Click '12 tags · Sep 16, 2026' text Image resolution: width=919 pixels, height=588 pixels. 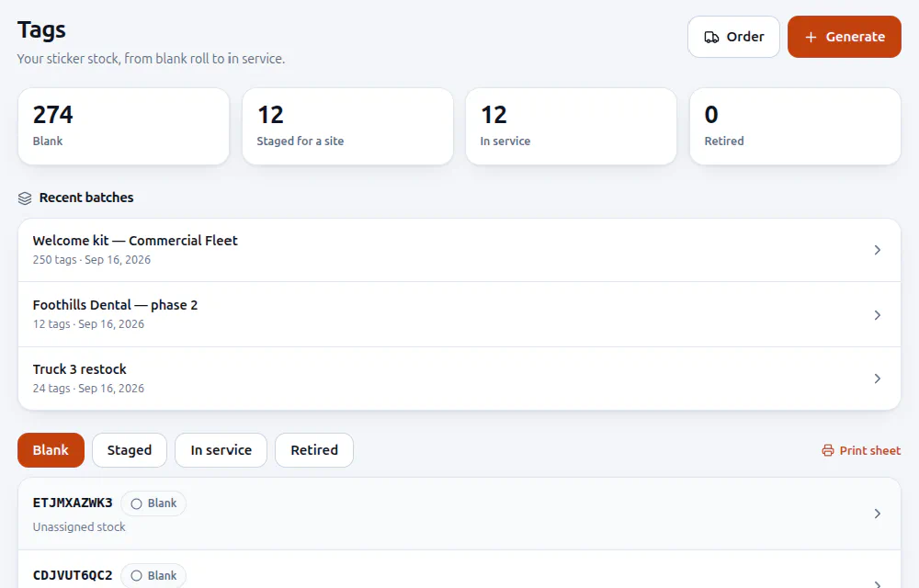point(88,324)
